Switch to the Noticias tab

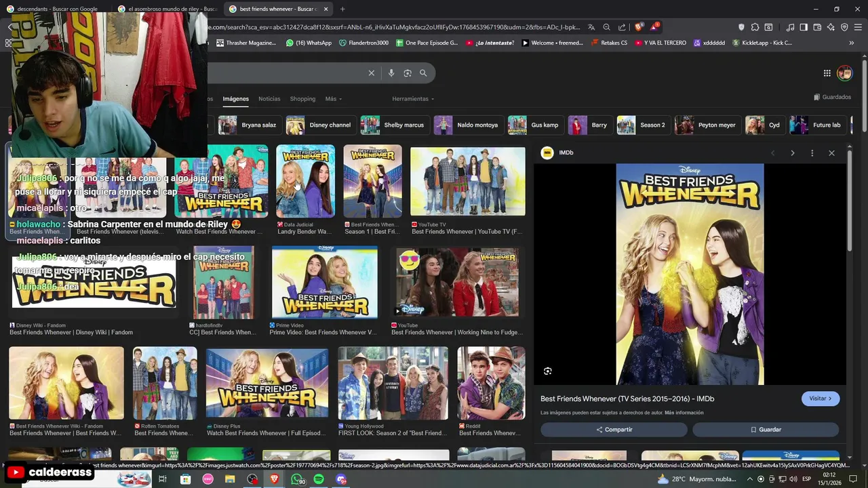(269, 99)
